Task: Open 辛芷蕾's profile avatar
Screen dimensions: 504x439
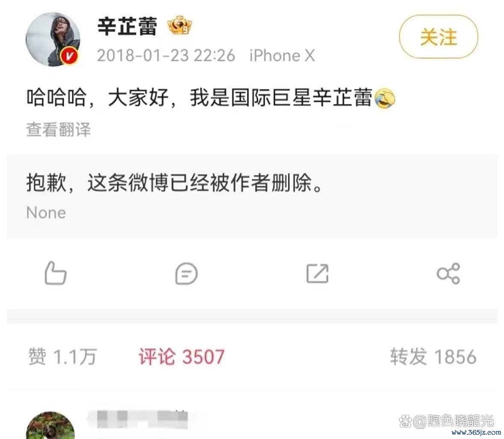Action: (x=53, y=39)
